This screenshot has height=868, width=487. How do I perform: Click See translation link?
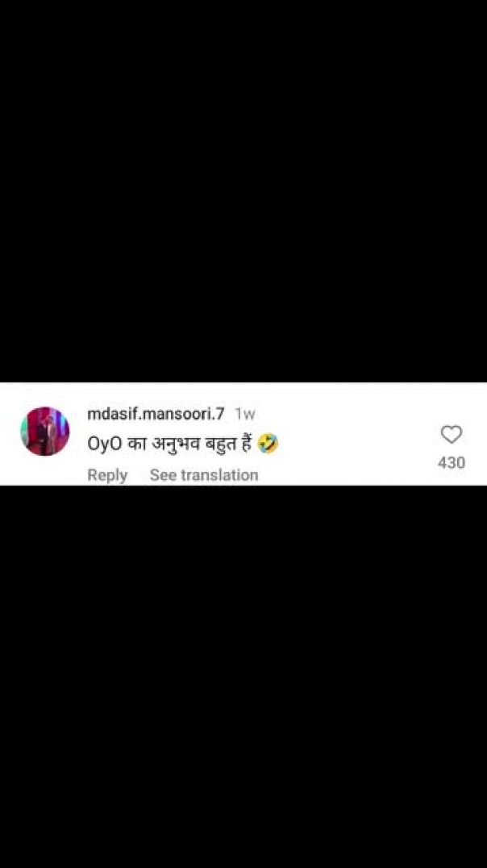(x=204, y=475)
